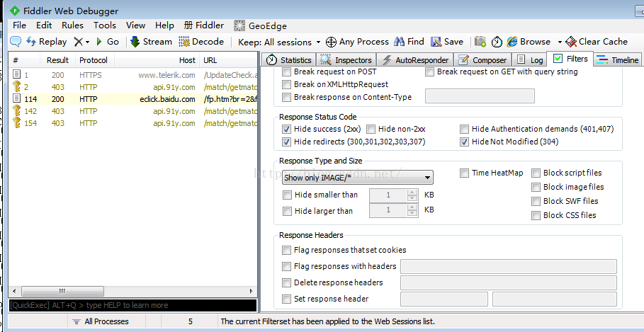Check Delete response headers

(286, 282)
